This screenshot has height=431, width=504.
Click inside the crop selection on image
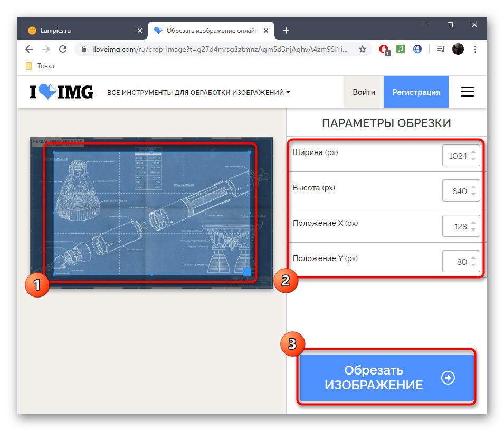tap(151, 213)
